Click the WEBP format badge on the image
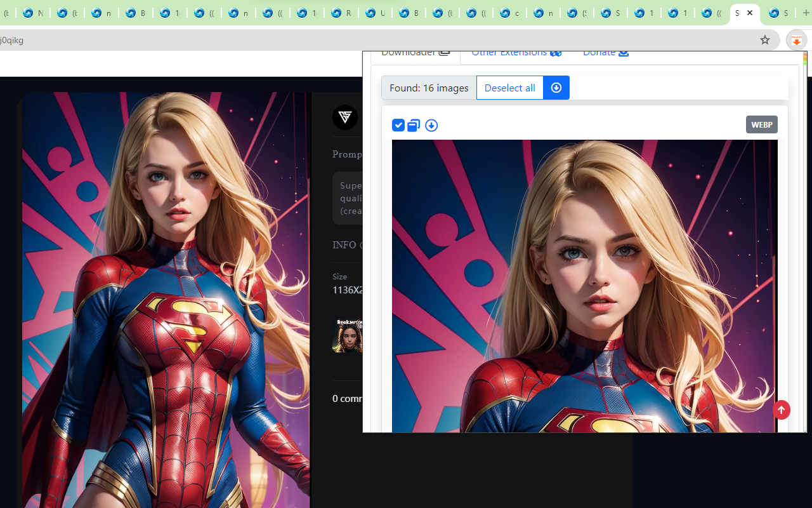The height and width of the screenshot is (508, 812). pyautogui.click(x=761, y=124)
